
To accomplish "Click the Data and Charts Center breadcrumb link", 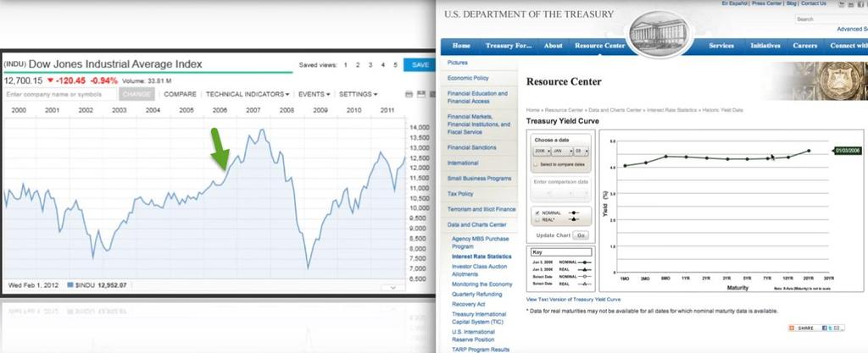I will (615, 110).
